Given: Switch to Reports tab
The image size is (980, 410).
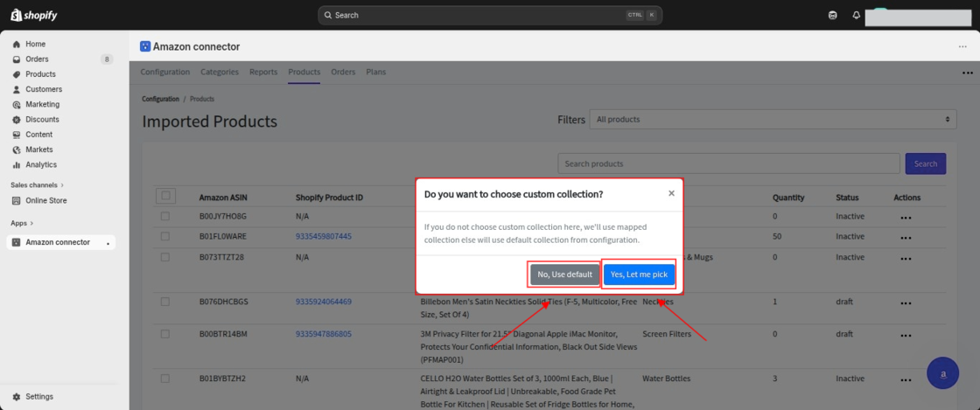Looking at the screenshot, I should pos(263,73).
